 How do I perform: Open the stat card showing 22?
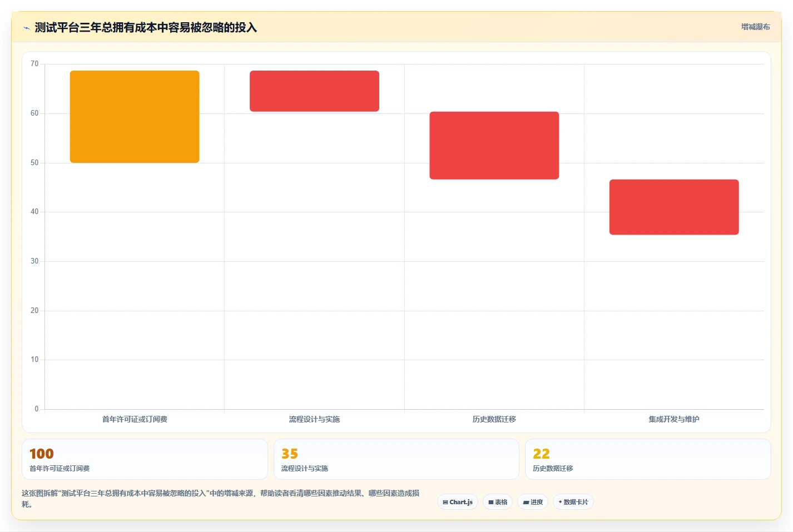pos(648,459)
